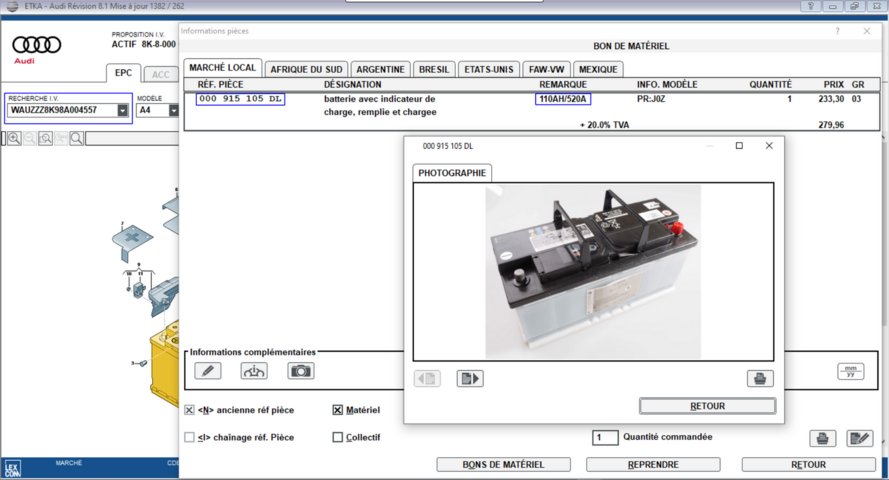
Task: Switch to the ARGENTINE tab
Action: click(x=380, y=70)
